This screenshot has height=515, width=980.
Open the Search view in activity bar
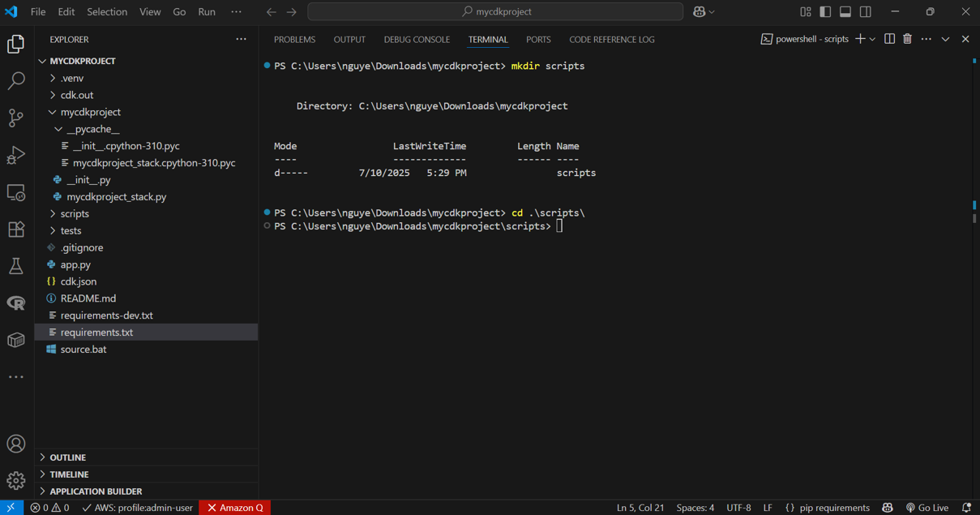[16, 81]
